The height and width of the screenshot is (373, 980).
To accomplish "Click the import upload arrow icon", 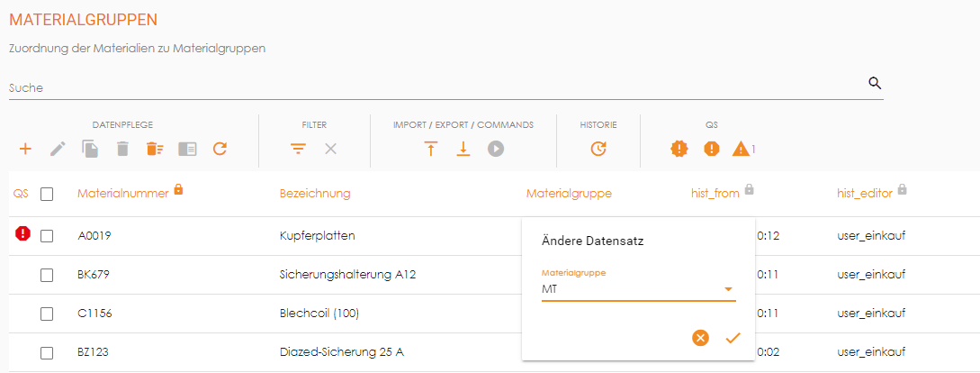I will click(430, 149).
